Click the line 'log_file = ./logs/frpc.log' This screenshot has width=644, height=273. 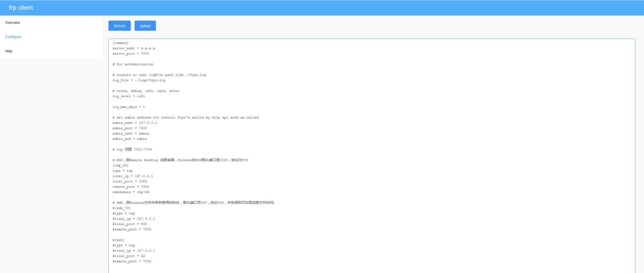pyautogui.click(x=139, y=80)
